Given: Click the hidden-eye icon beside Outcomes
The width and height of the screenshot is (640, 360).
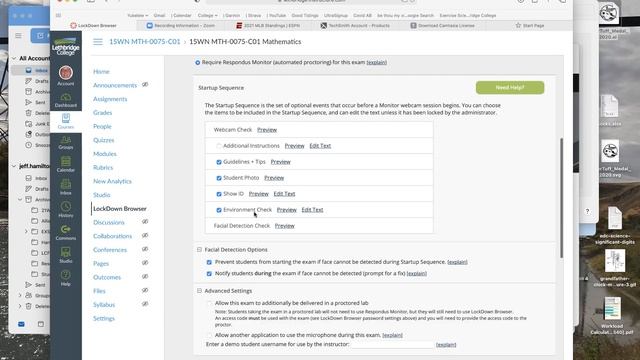Looking at the screenshot, I should (x=145, y=276).
